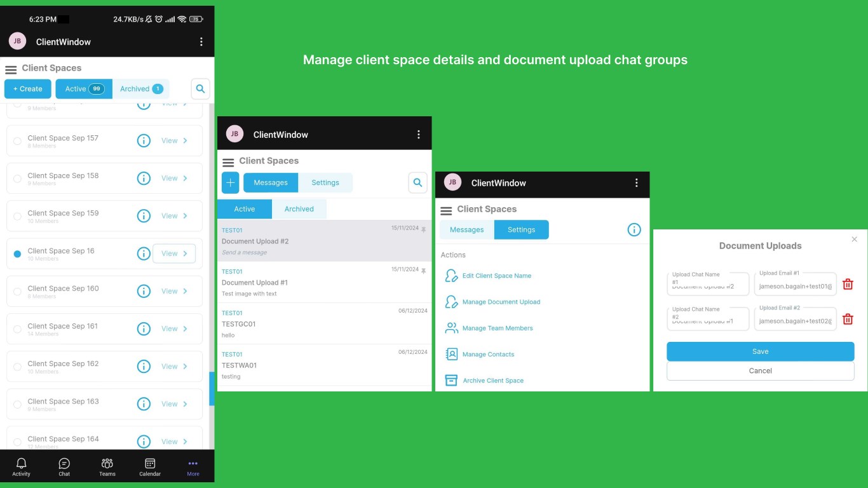
Task: Toggle selected radio for Client Space Sep 16
Action: pyautogui.click(x=17, y=254)
